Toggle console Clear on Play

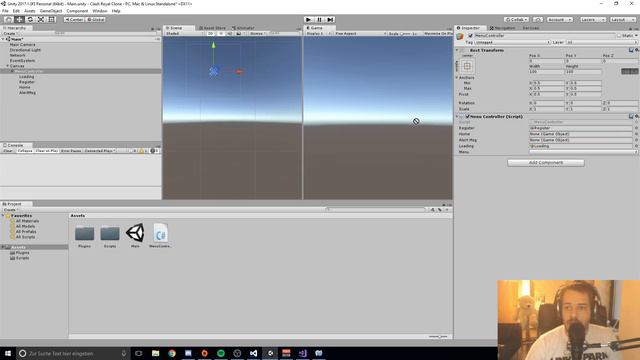point(47,151)
